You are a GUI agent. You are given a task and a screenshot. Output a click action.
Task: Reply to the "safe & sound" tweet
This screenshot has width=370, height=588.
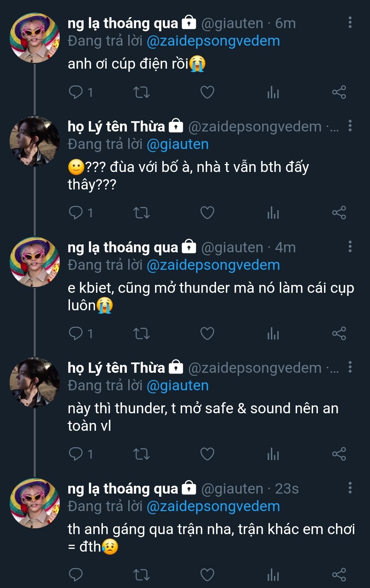coord(76,454)
